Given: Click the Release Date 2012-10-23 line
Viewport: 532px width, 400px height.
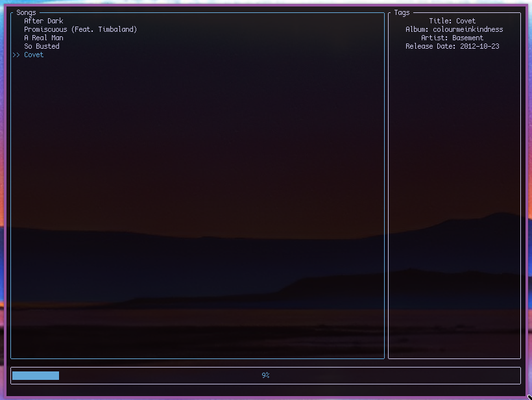Looking at the screenshot, I should (x=452, y=47).
